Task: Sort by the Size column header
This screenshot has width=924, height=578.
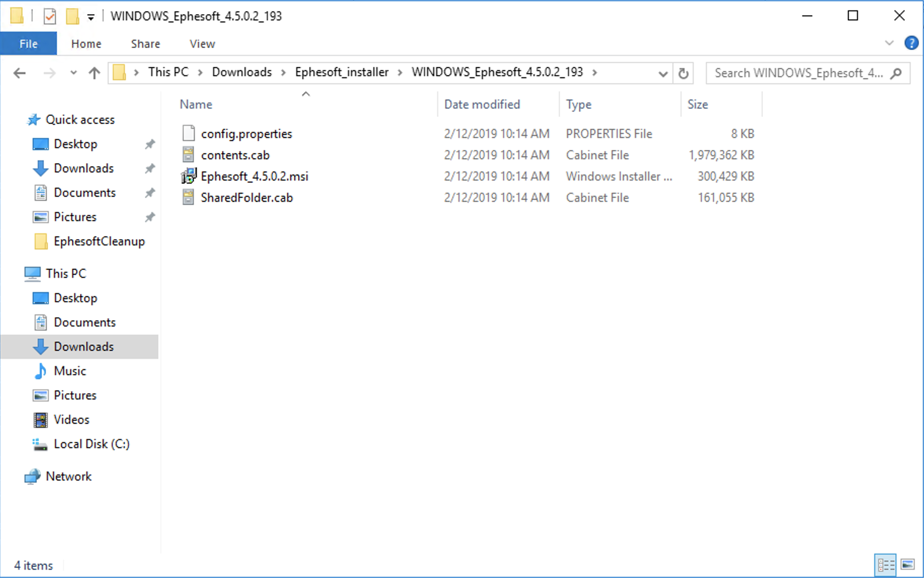Action: (698, 104)
